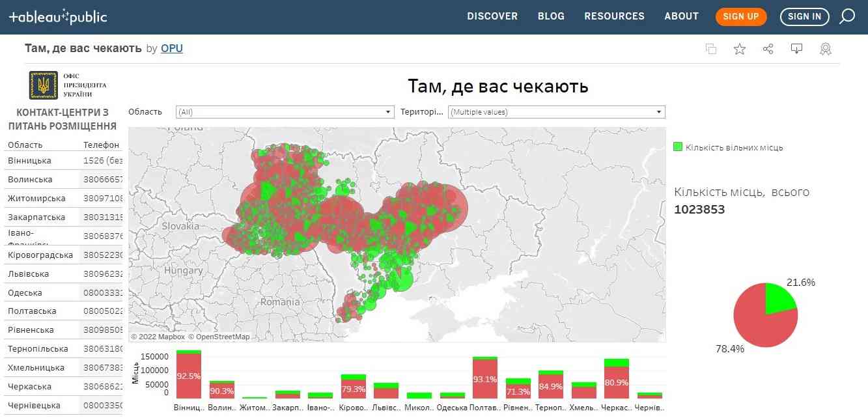This screenshot has width=868, height=420.
Task: Click the SIGN IN button
Action: (x=804, y=17)
